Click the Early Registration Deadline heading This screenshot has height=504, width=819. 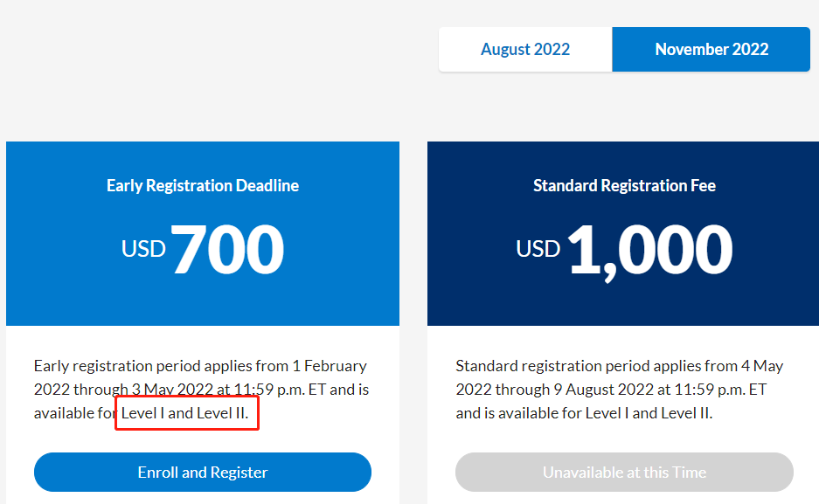pyautogui.click(x=203, y=185)
